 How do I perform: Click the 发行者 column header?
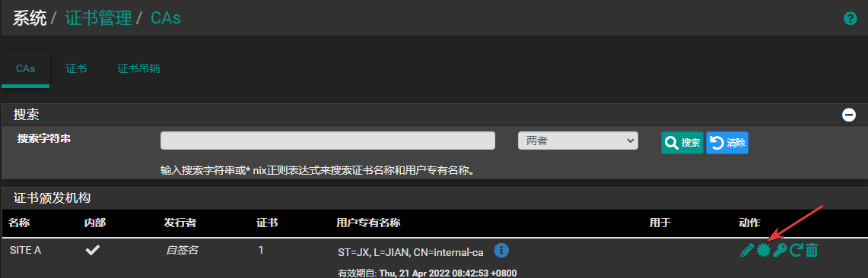(180, 223)
